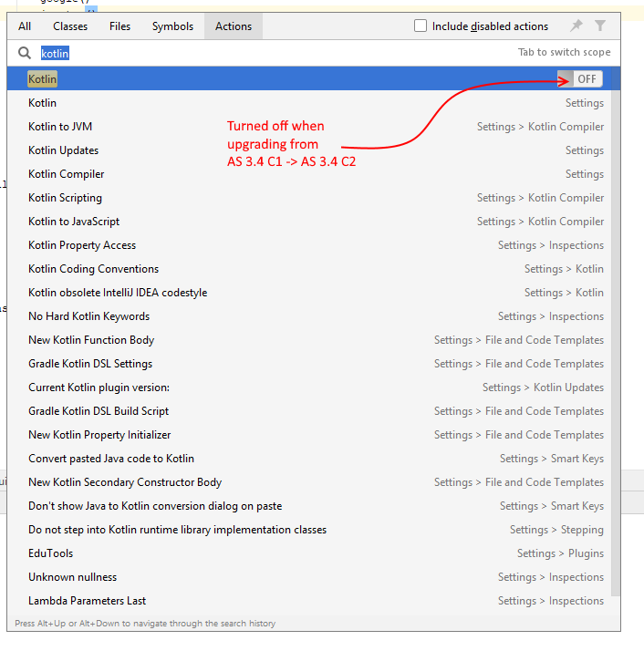Enable Include disabled actions checkbox
Viewport: 644px width, 651px height.
coord(421,26)
